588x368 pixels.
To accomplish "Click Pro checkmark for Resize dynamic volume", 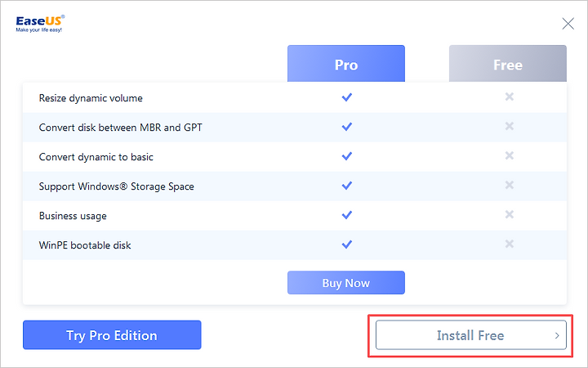I will click(x=347, y=97).
